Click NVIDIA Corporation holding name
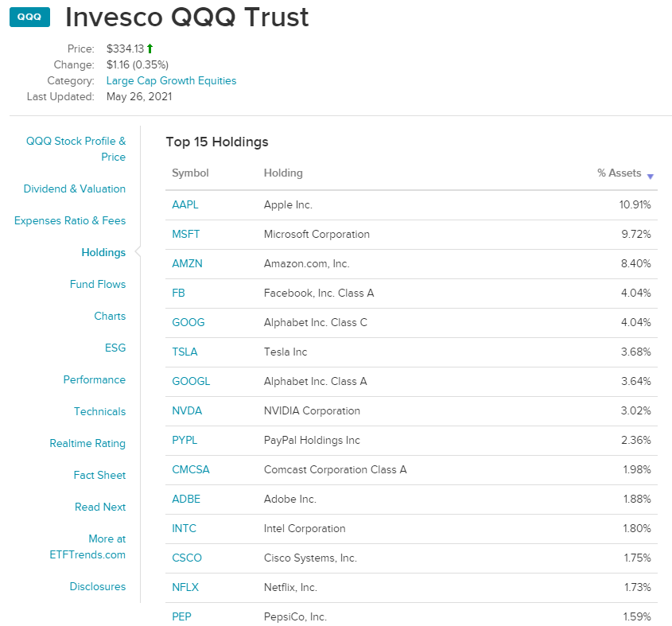Image resolution: width=672 pixels, height=626 pixels. 312,410
